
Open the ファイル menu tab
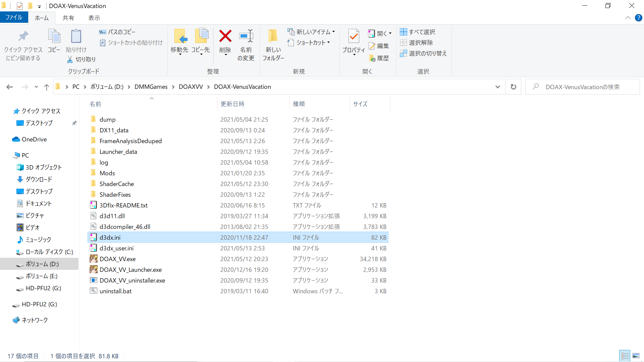14,17
